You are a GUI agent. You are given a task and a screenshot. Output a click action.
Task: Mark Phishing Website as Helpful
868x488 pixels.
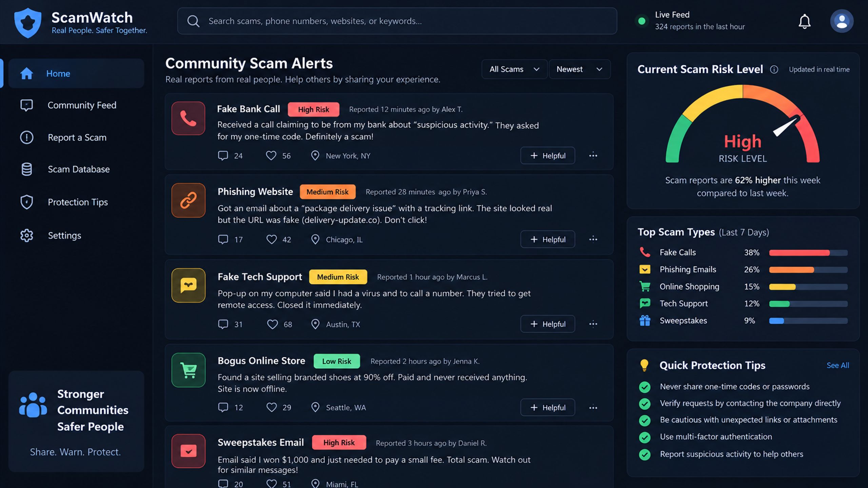(x=548, y=239)
